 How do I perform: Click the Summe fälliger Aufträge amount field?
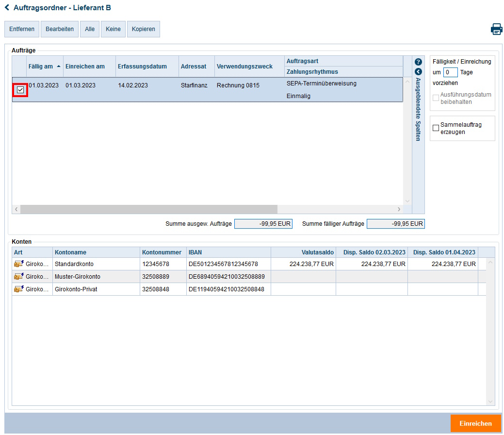point(396,224)
